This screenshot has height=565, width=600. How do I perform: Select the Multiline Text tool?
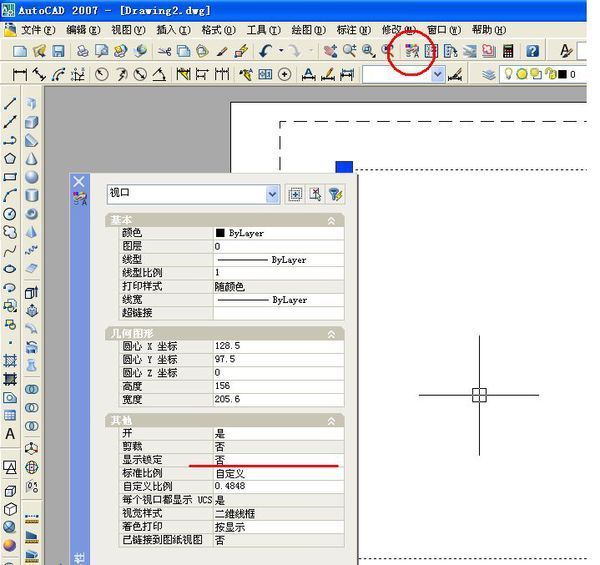click(10, 434)
